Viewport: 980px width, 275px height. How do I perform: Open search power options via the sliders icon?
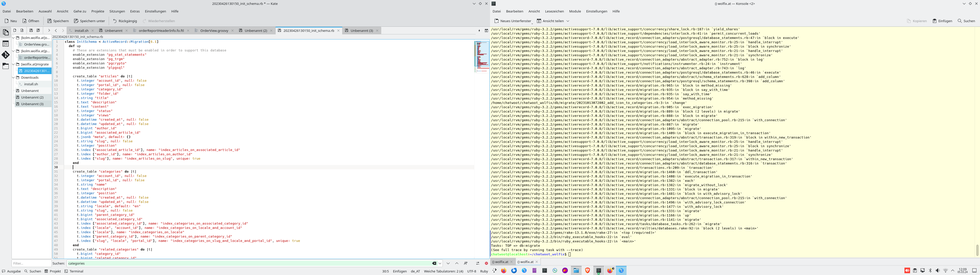478,264
